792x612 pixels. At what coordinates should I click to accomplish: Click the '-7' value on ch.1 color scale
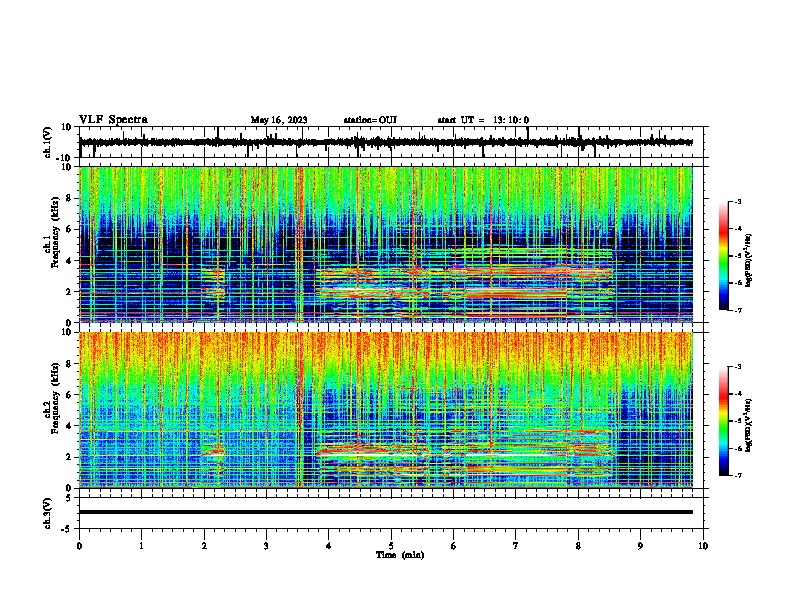pos(737,310)
